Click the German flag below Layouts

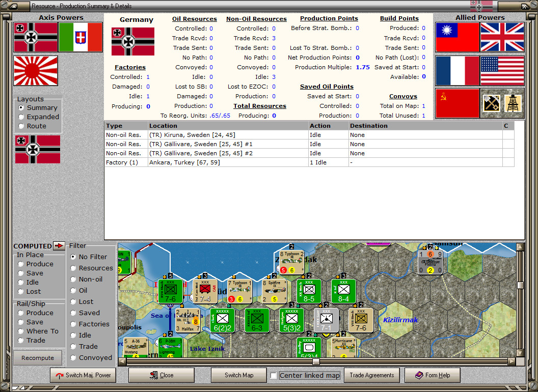tap(38, 149)
